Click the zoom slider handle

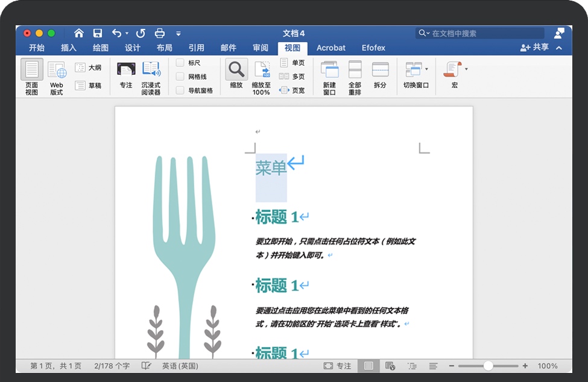(x=488, y=366)
